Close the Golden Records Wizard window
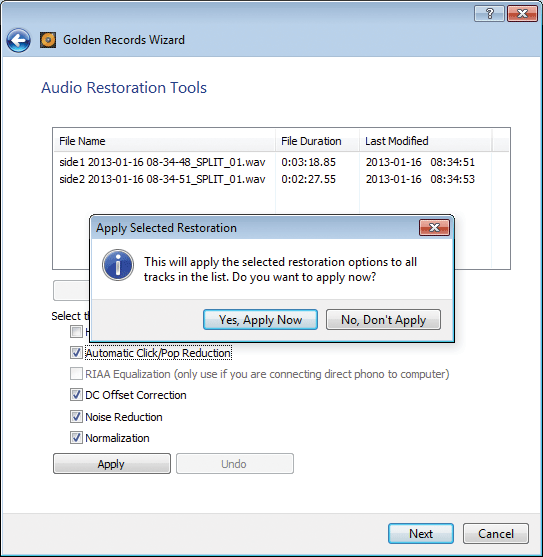The image size is (543, 557). 522,13
